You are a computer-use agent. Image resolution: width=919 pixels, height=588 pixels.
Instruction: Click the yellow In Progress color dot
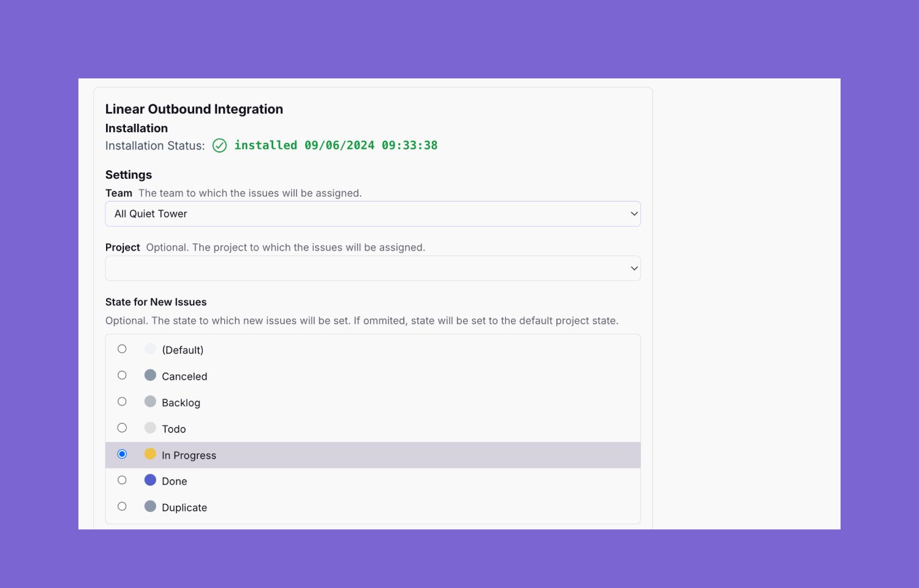[x=150, y=454]
